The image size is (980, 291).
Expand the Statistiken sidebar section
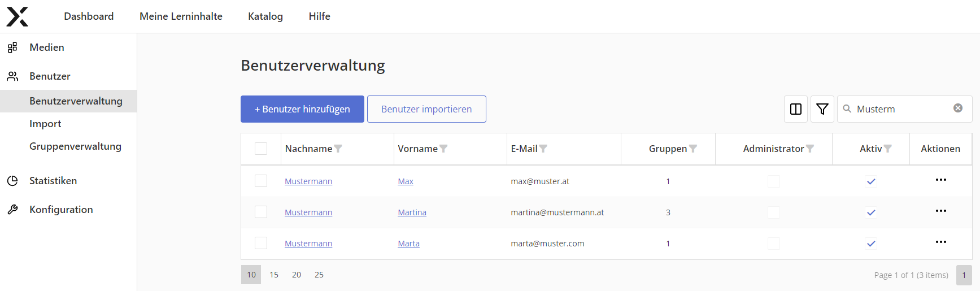point(53,181)
